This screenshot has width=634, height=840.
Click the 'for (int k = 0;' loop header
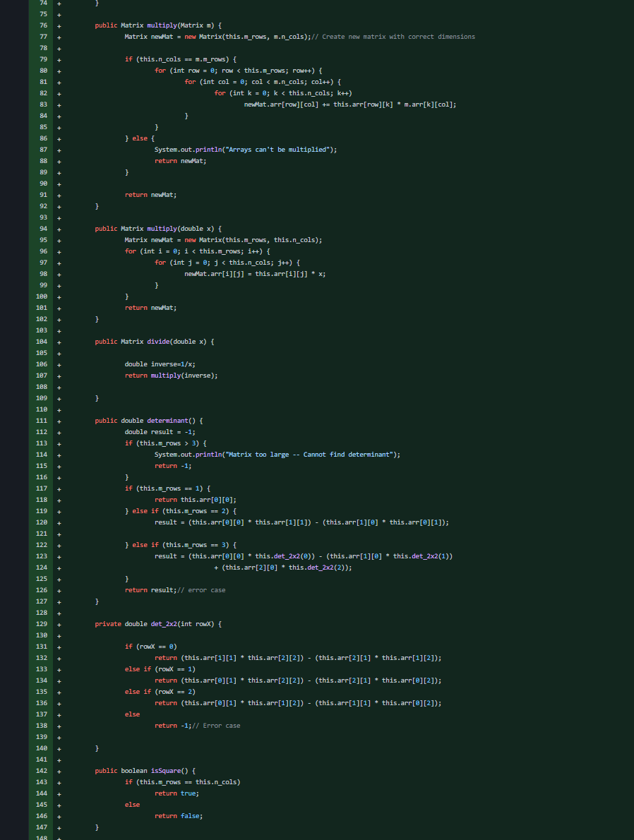click(284, 93)
